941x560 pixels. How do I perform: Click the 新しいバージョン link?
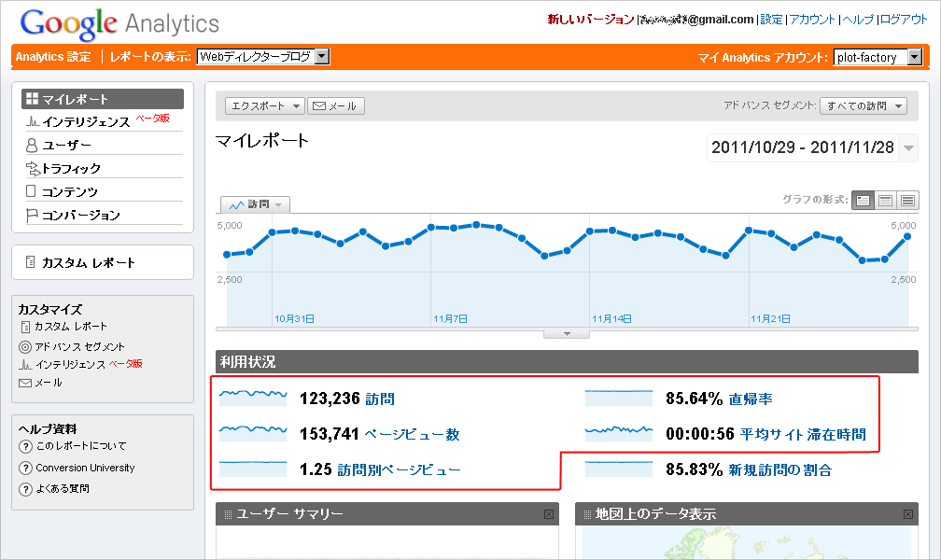pos(591,20)
